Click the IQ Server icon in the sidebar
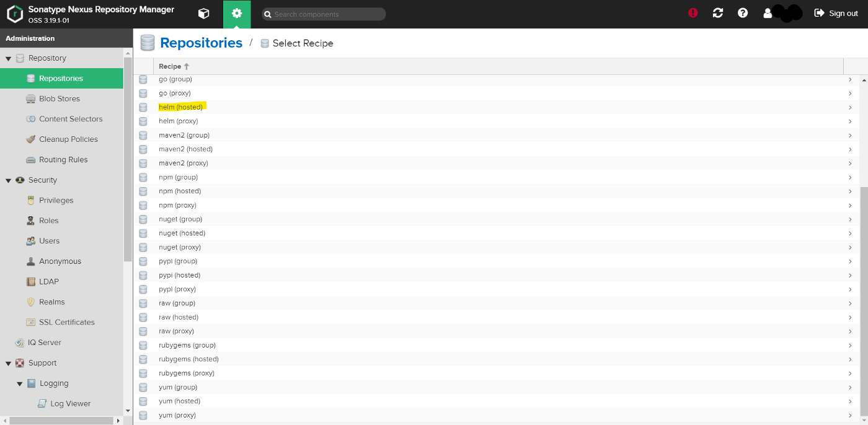The width and height of the screenshot is (868, 425). pos(19,342)
